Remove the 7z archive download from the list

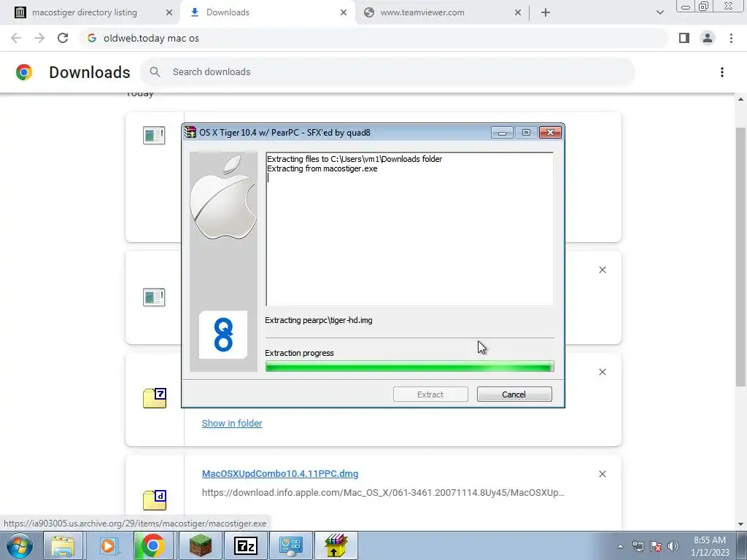click(x=602, y=372)
